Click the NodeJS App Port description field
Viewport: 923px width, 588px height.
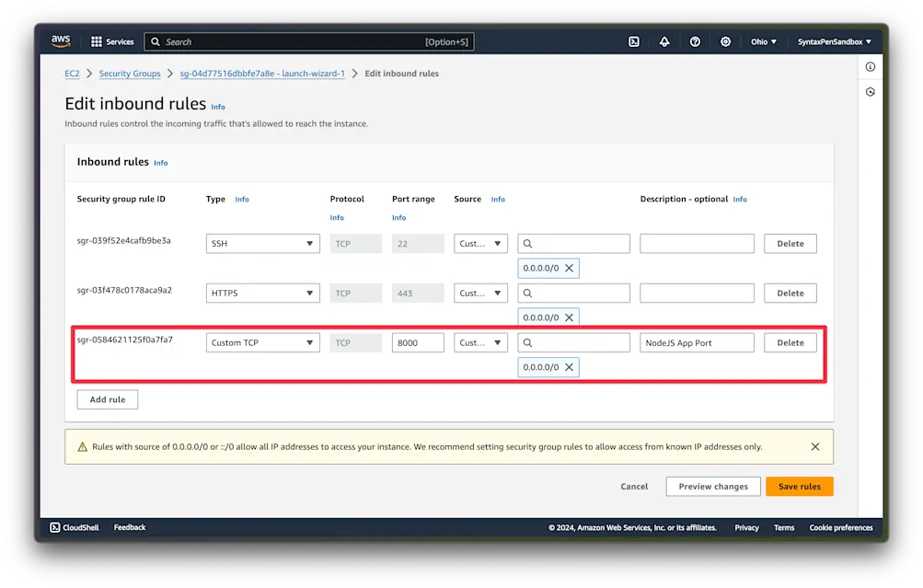[x=697, y=341]
